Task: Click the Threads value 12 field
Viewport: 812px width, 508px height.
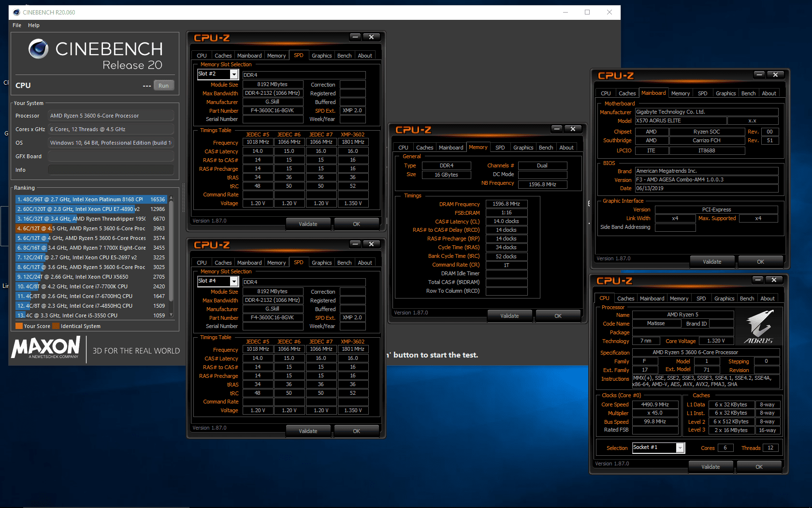Action: point(770,448)
